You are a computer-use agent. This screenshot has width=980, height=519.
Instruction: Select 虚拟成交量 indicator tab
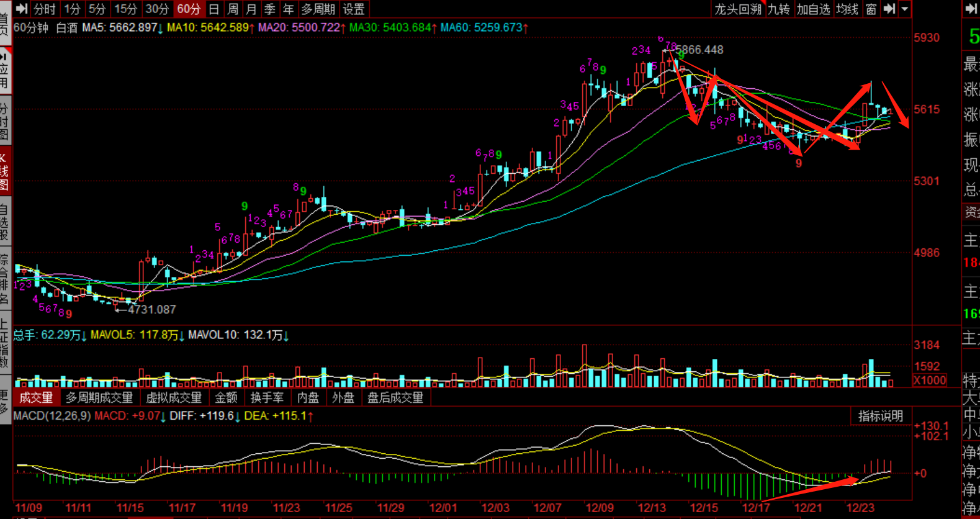point(174,397)
